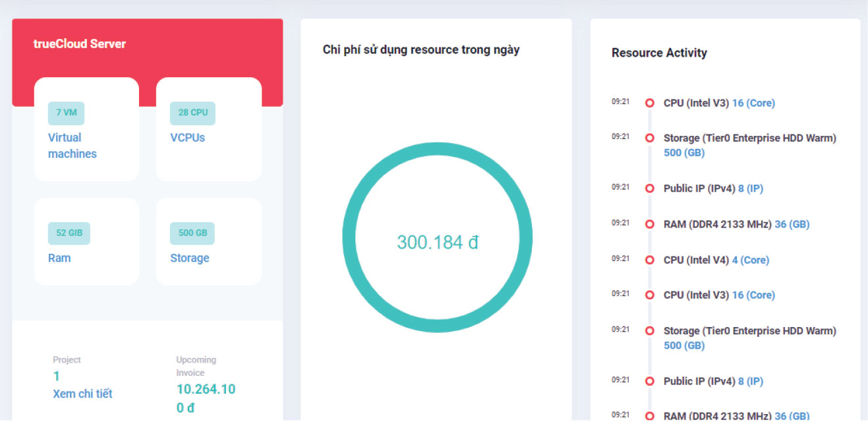Click the 500 GB storage badge
Image resolution: width=868 pixels, height=424 pixels.
[192, 233]
